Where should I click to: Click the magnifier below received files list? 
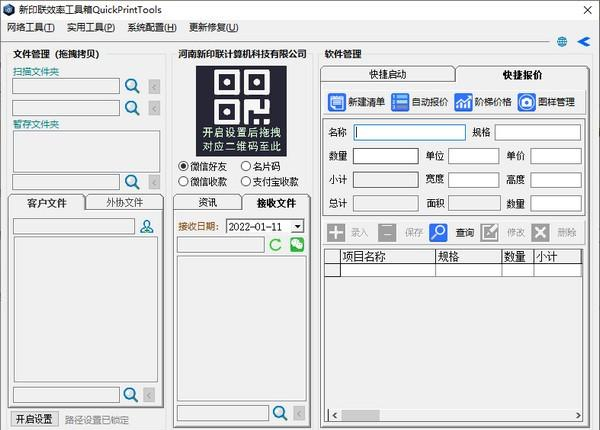click(x=280, y=413)
